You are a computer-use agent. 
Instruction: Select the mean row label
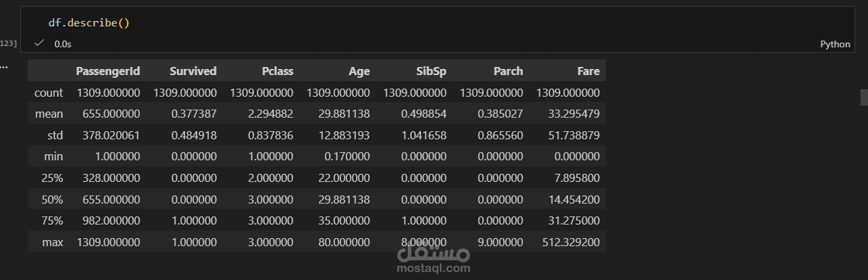(49, 114)
